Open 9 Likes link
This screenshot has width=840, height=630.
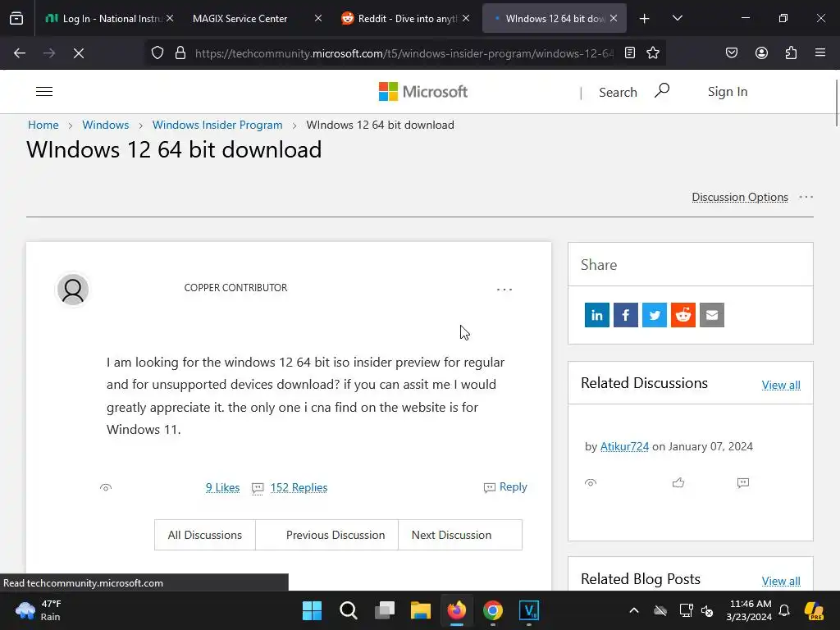[x=223, y=487]
